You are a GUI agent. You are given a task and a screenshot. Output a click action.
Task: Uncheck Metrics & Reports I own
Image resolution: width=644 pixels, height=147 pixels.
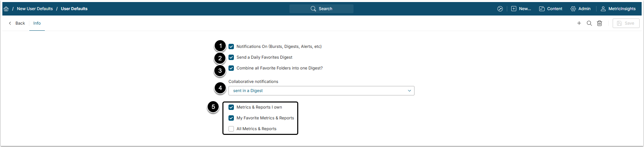point(231,107)
